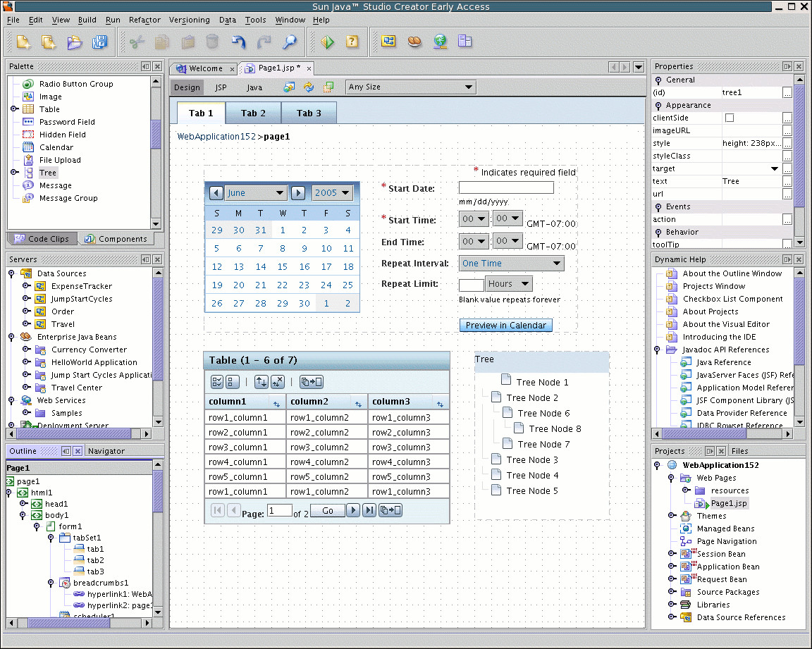
Task: Click the New Project toolbar icon
Action: click(x=49, y=42)
